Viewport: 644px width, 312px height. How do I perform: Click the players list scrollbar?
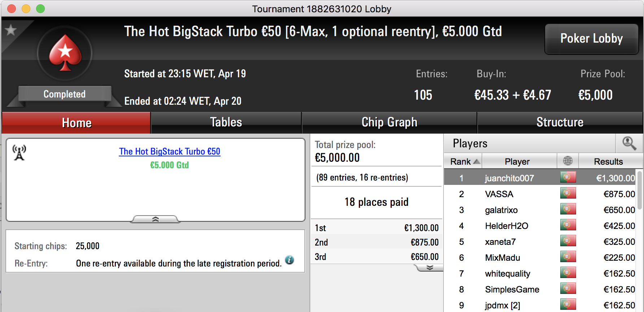(639, 190)
